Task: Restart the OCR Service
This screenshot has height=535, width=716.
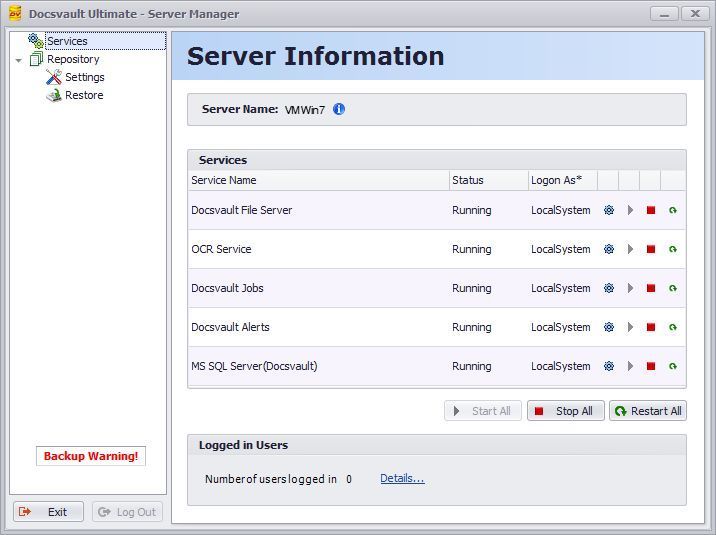Action: [673, 249]
